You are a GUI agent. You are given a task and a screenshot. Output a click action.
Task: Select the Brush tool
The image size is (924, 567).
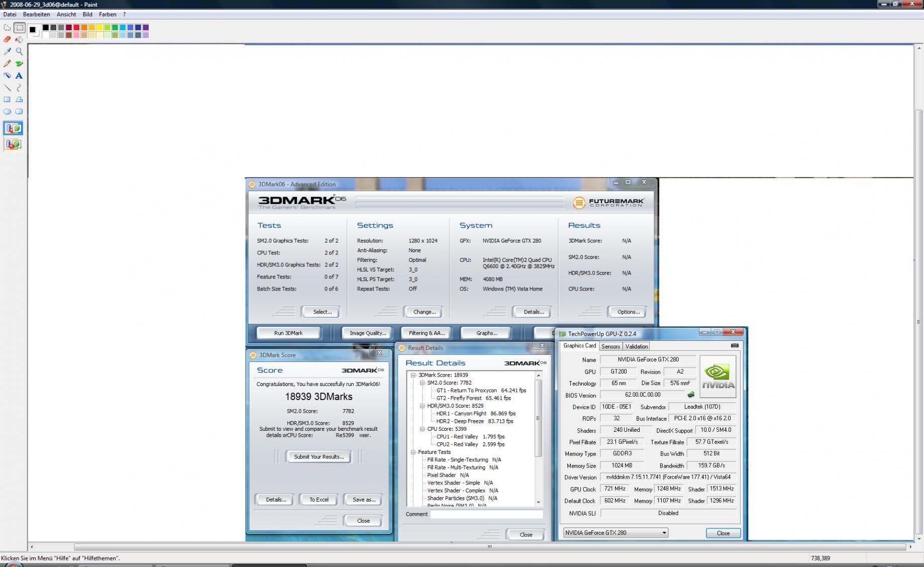click(19, 63)
